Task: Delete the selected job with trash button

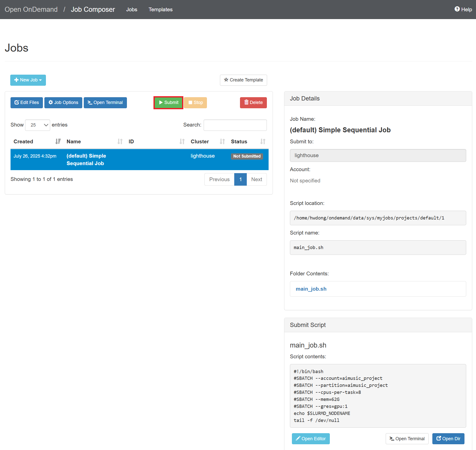Action: 253,102
